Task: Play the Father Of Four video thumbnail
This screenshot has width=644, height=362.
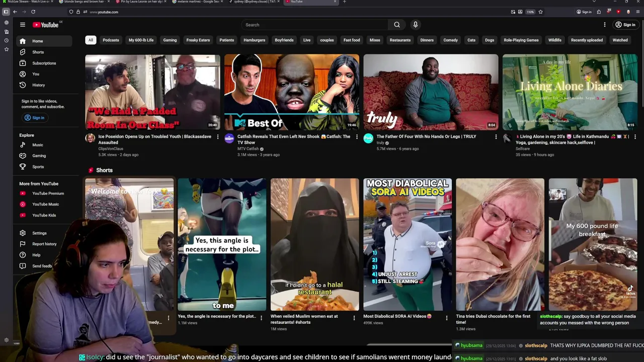Action: (431, 92)
